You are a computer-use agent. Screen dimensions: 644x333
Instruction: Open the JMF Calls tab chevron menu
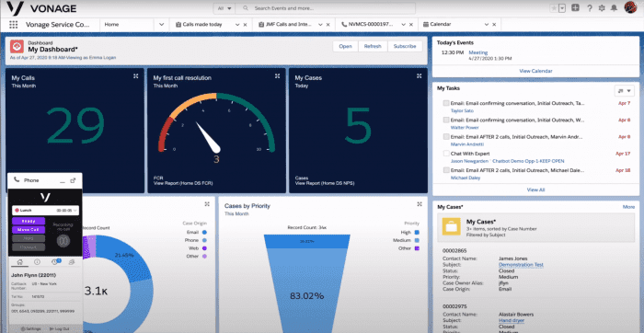(320, 25)
